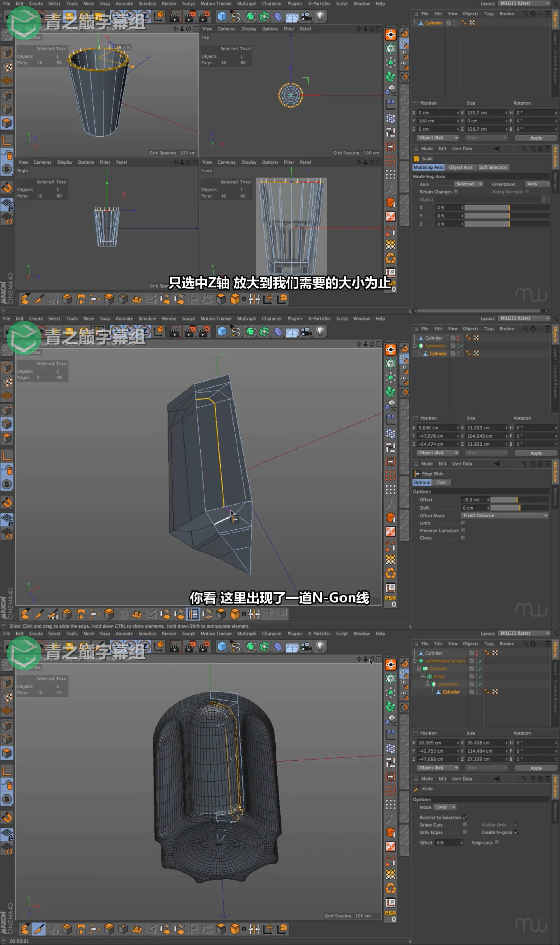The image size is (560, 945).
Task: Open the Orientation dropdown showing Axis
Action: tap(538, 184)
